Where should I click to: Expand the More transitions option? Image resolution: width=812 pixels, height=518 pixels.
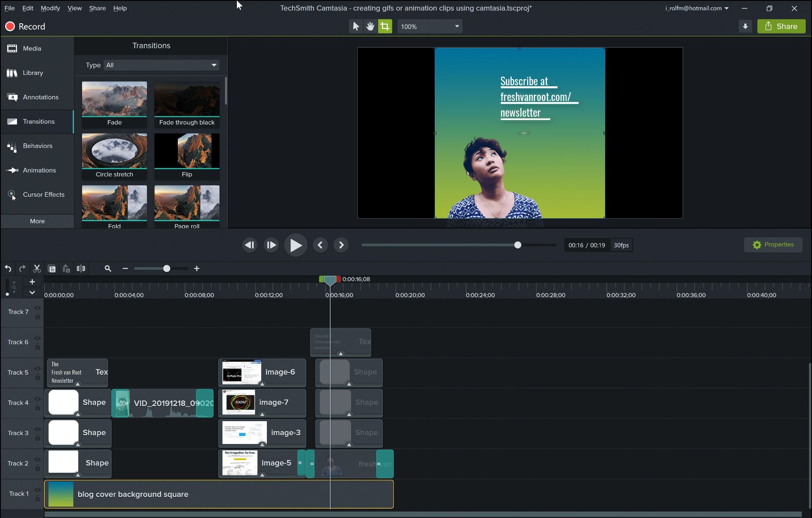[x=37, y=221]
